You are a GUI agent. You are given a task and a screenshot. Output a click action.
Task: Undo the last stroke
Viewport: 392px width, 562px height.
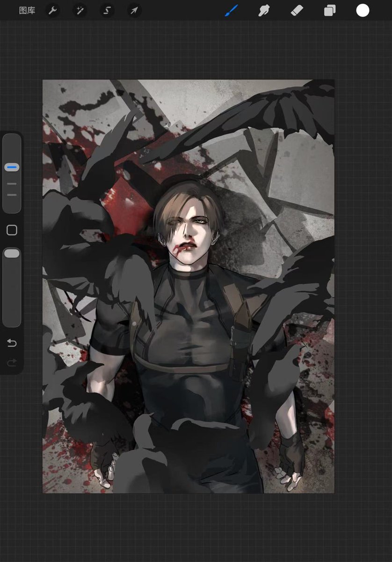(12, 343)
